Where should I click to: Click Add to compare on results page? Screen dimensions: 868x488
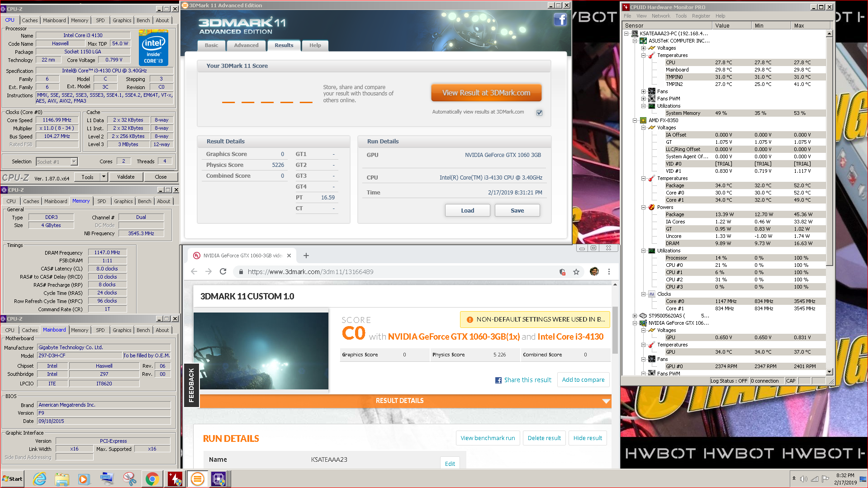tap(583, 380)
